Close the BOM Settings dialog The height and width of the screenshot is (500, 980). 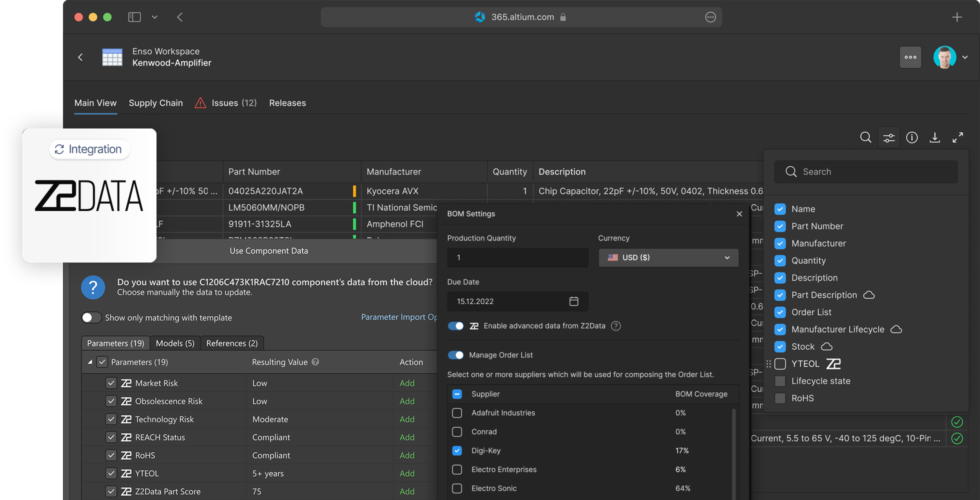click(x=739, y=214)
